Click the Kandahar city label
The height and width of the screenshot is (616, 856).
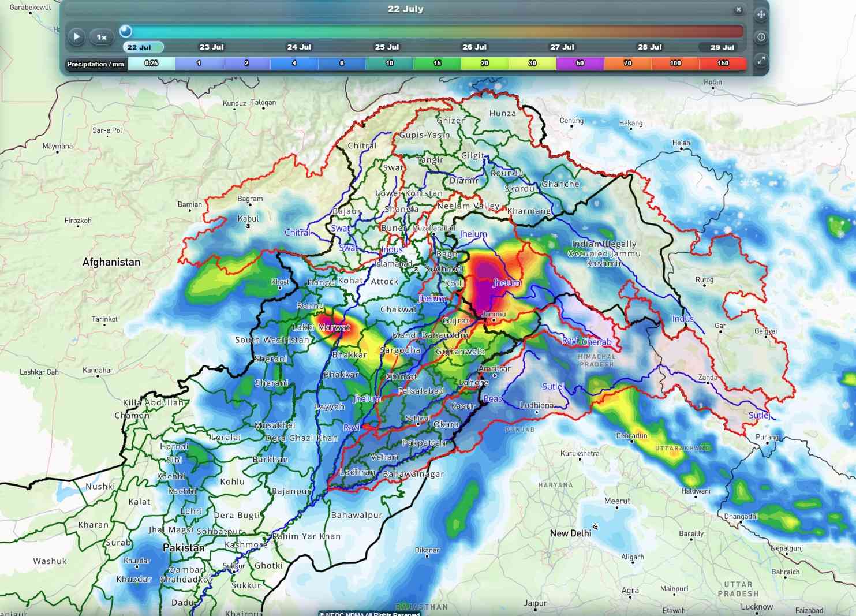click(x=98, y=371)
